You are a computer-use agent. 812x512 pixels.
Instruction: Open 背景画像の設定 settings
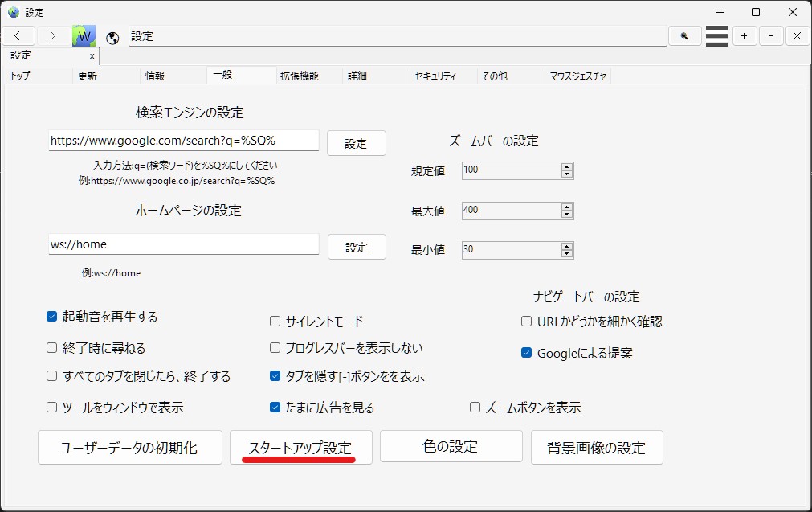coord(596,447)
